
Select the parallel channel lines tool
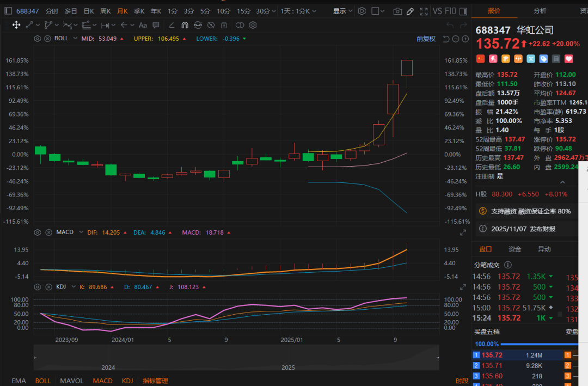click(86, 25)
